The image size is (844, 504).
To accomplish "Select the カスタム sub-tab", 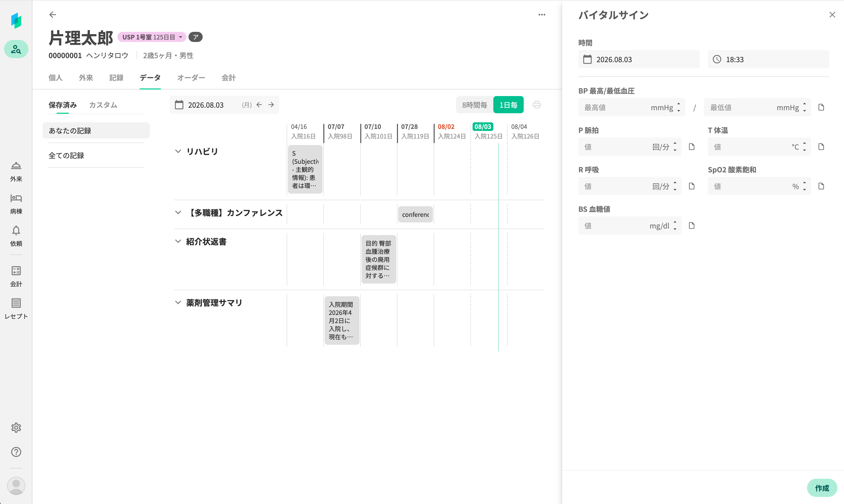I will [103, 105].
